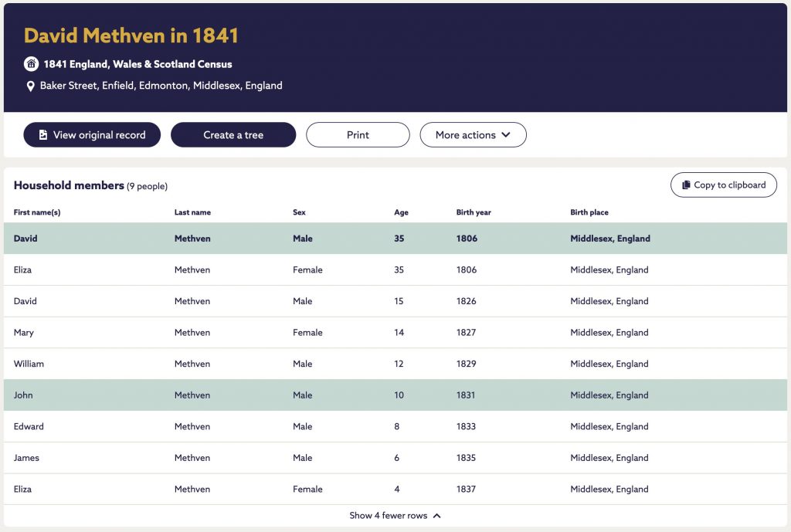The height and width of the screenshot is (532, 791).
Task: Click the location pin icon near Baker Street
Action: (x=31, y=86)
